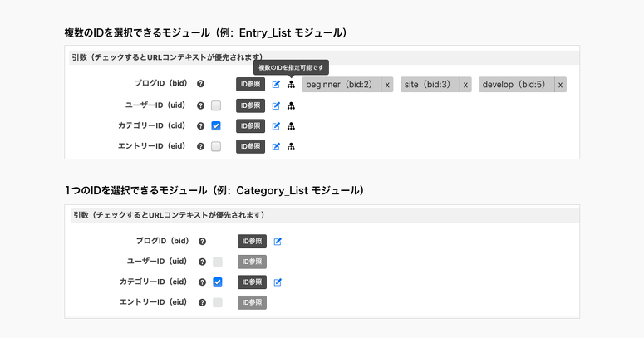
Task: Click ID参照 button for カテゴリーID in Category_List section
Action: coord(252,282)
